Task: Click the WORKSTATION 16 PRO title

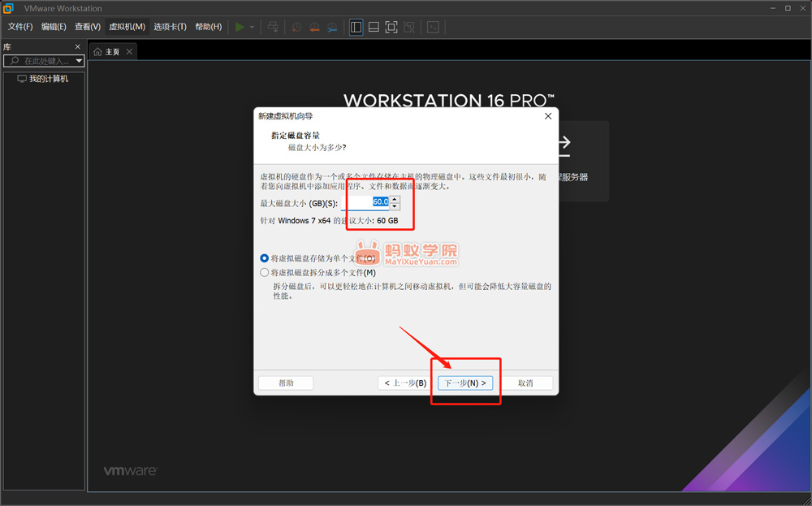Action: (x=449, y=101)
